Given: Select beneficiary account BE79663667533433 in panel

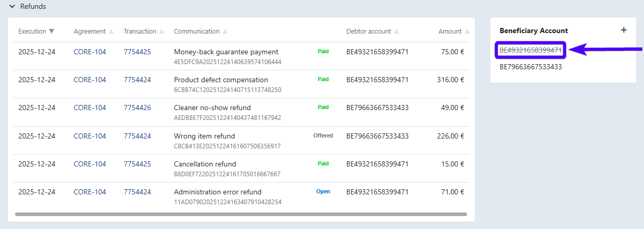Looking at the screenshot, I should coord(530,67).
